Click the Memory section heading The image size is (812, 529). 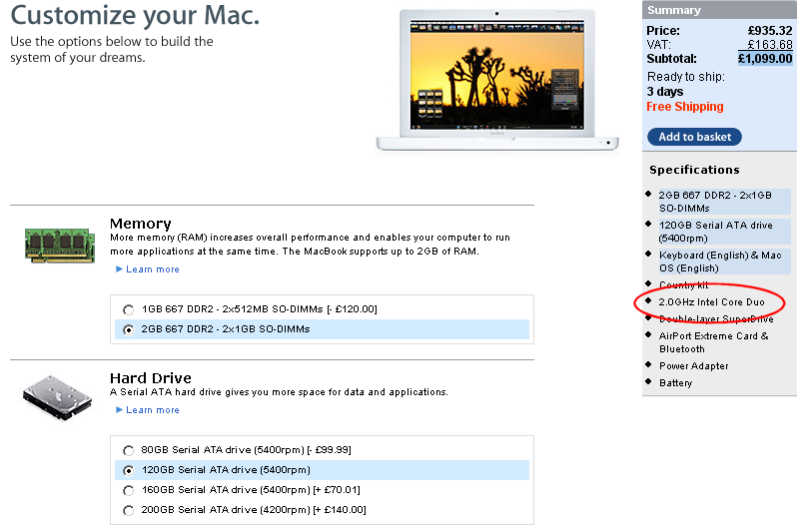point(141,224)
